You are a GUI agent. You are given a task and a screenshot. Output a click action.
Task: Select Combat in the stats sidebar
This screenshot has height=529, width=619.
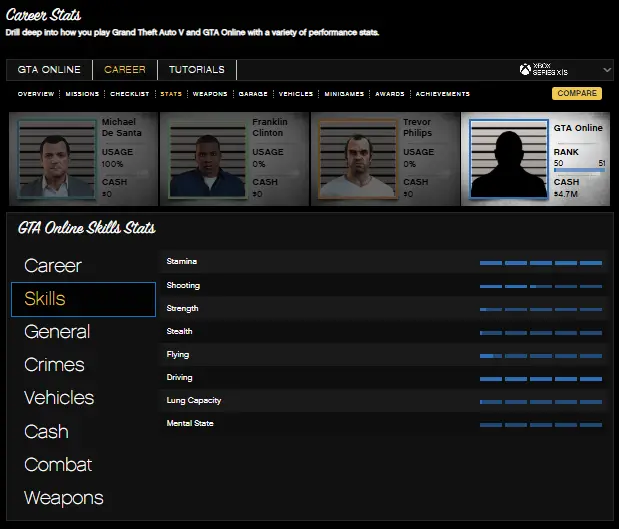tap(58, 465)
